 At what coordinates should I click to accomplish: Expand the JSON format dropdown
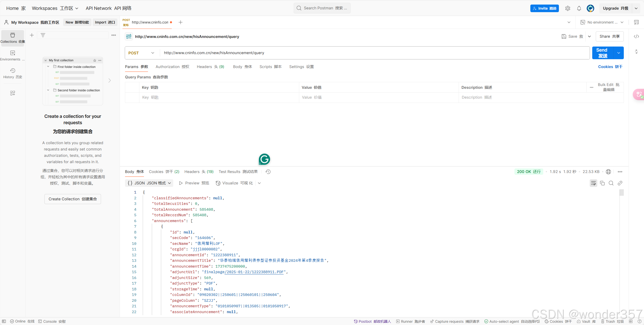click(149, 183)
